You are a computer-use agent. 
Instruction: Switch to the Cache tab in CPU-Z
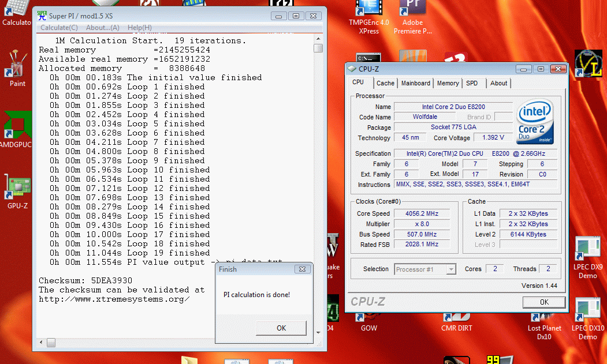coord(385,83)
